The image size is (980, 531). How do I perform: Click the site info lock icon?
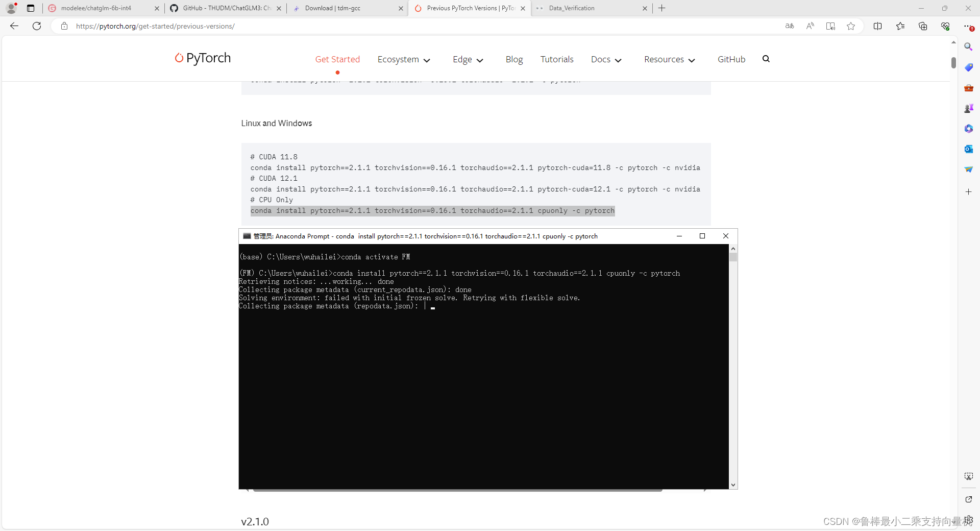64,26
